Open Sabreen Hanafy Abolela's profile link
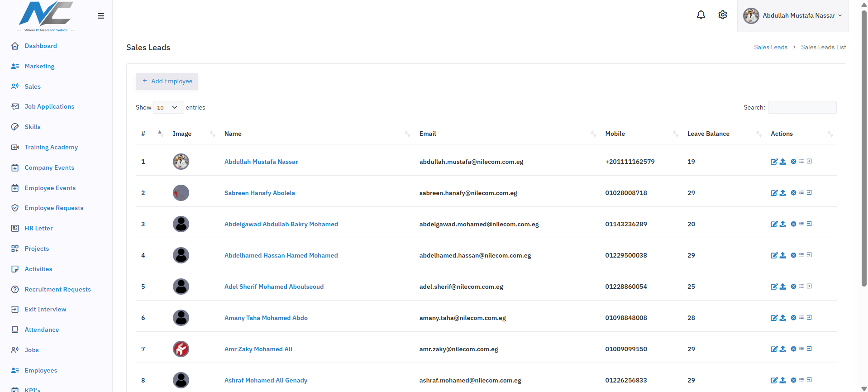 pyautogui.click(x=260, y=193)
